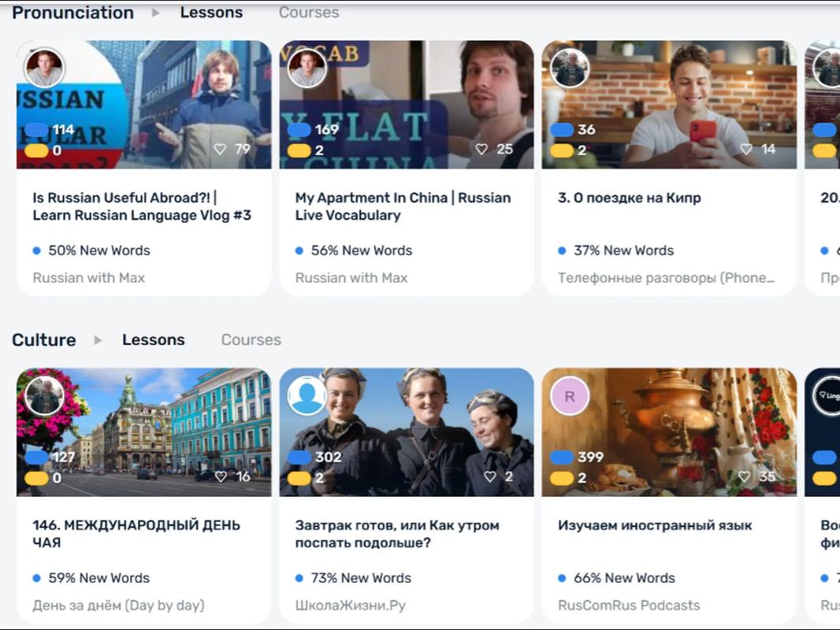Open the Pronunciation section heading

72,13
